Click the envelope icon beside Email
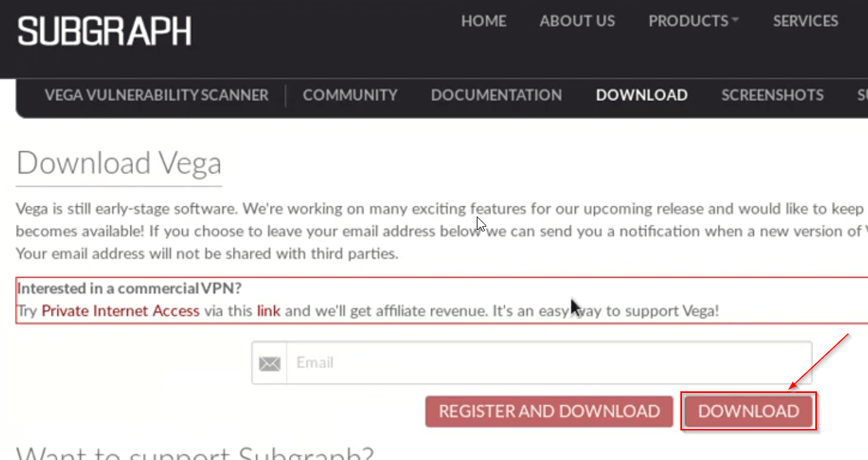Image resolution: width=868 pixels, height=460 pixels. pyautogui.click(x=270, y=363)
